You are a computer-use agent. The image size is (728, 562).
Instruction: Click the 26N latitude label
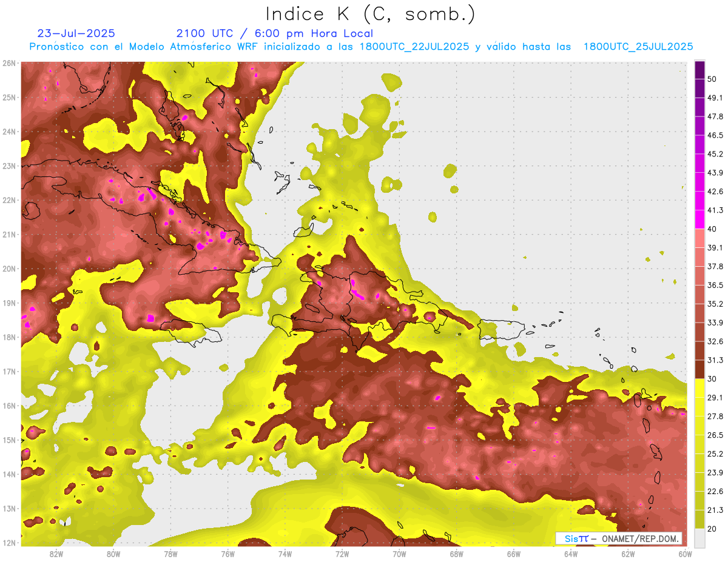pyautogui.click(x=9, y=63)
